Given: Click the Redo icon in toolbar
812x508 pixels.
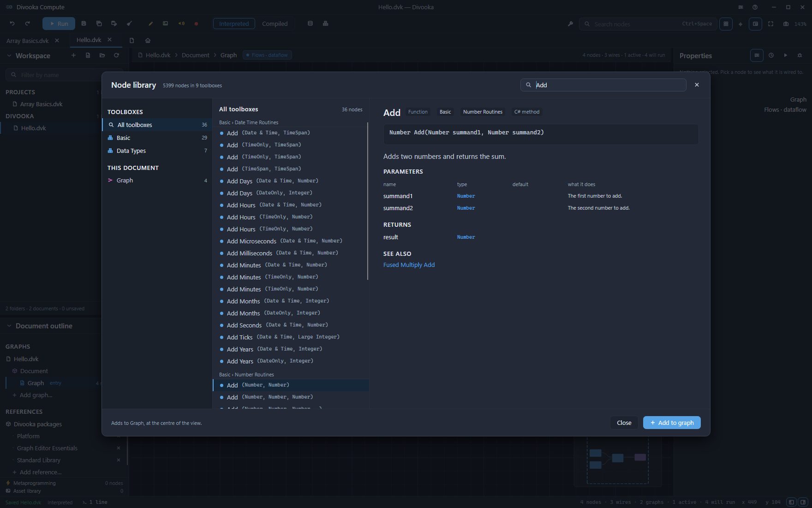Looking at the screenshot, I should point(27,24).
